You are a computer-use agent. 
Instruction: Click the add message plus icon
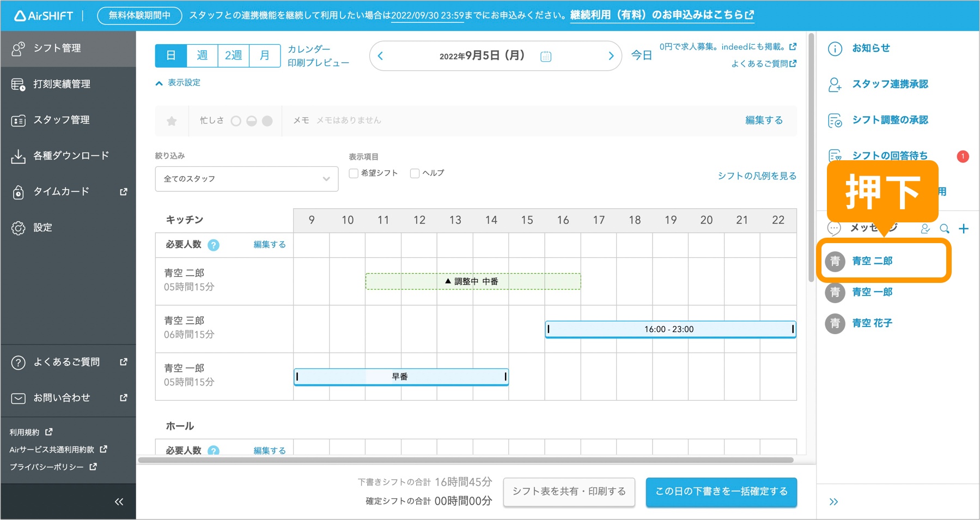pos(963,229)
